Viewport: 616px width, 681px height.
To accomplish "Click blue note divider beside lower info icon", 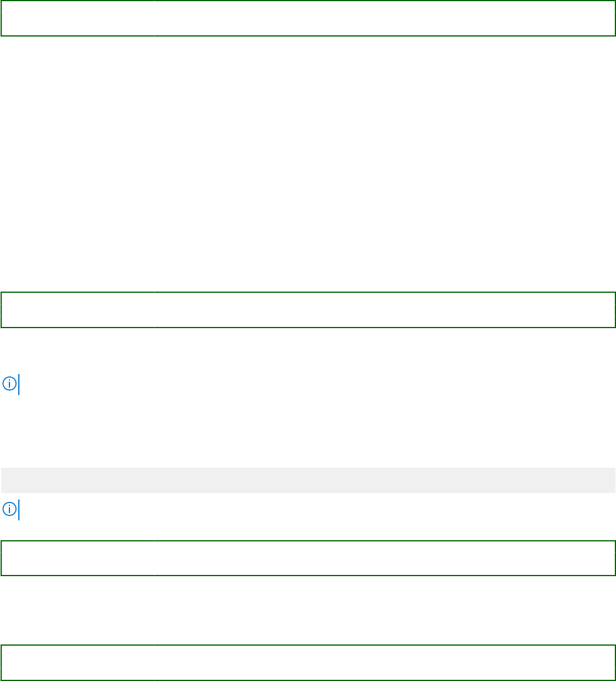I will click(x=19, y=510).
